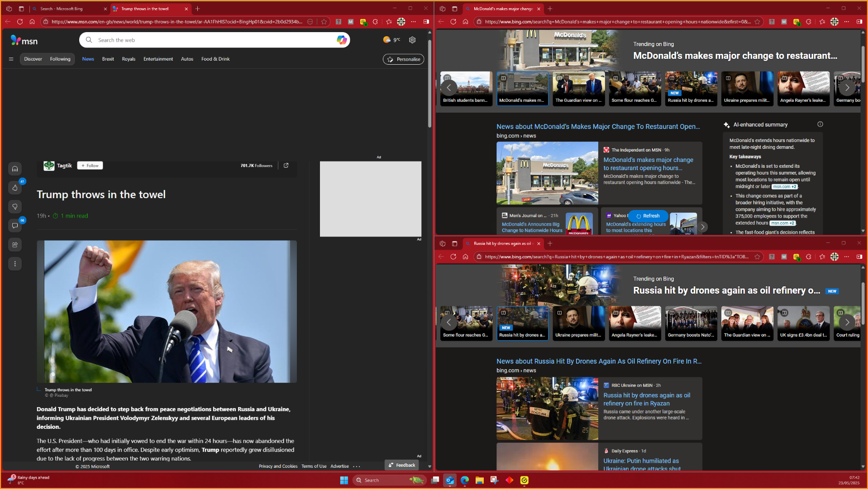Viewport: 868px width, 489px height.
Task: Open the Tagtik publisher external link icon
Action: click(286, 166)
